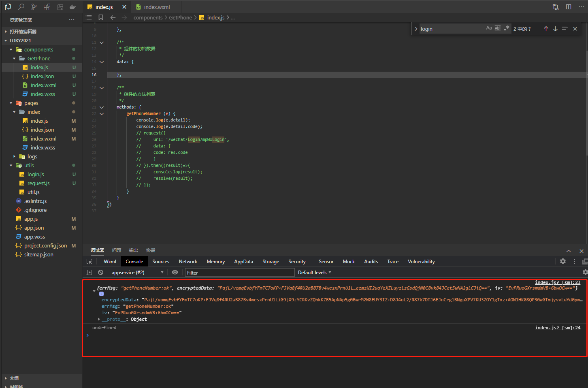Toggle find in selection
Screen dimensions: 588x388
565,28
